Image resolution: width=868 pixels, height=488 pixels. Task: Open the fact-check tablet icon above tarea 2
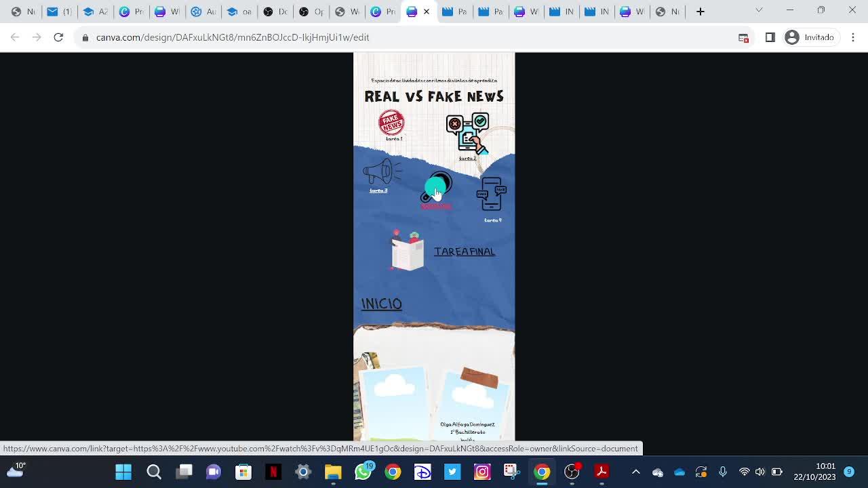click(x=468, y=134)
